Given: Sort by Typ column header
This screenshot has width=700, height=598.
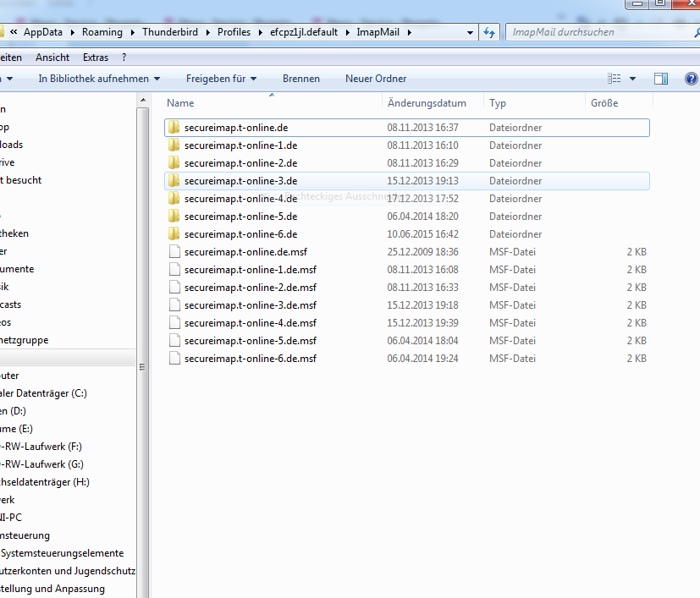Looking at the screenshot, I should pos(498,103).
